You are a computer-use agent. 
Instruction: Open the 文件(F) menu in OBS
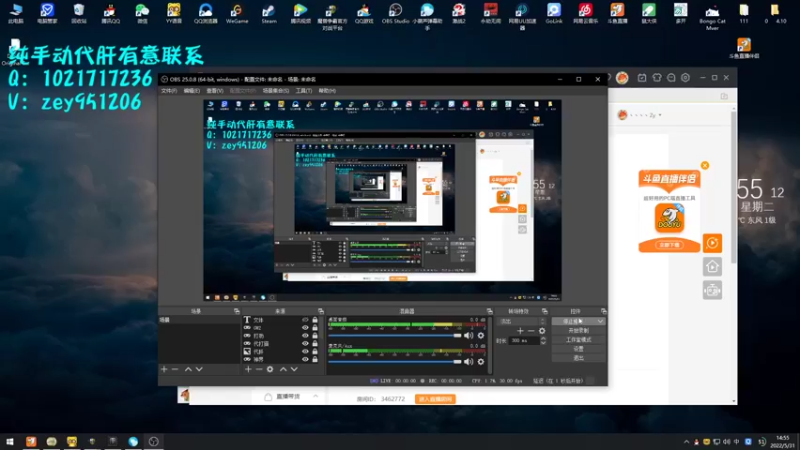pos(169,91)
